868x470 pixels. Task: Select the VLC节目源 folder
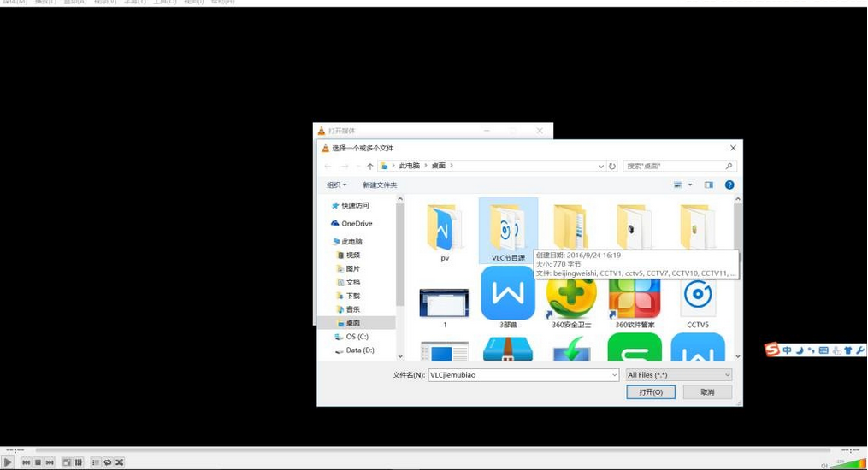(508, 231)
